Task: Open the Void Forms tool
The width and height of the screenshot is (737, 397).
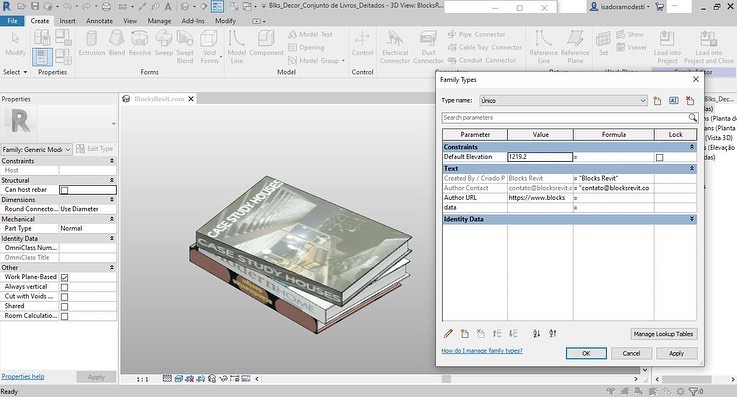Action: point(209,47)
